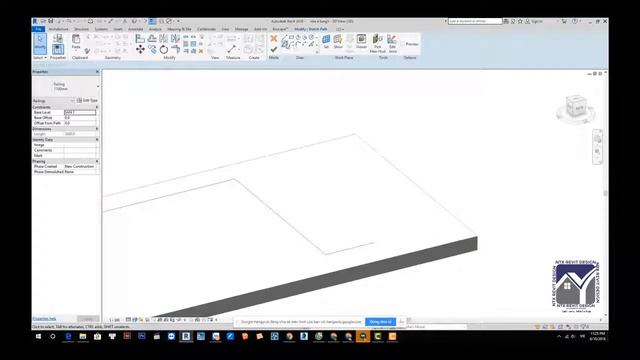The width and height of the screenshot is (640, 360).
Task: Select the Trim/Extend to Corner tool
Action: pos(176,49)
